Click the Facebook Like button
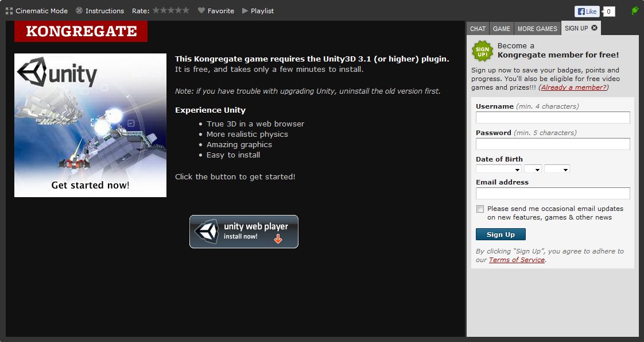The width and height of the screenshot is (644, 342). coord(587,11)
